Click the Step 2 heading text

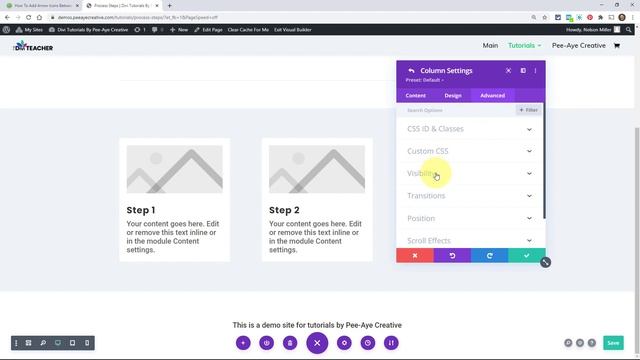(x=284, y=210)
